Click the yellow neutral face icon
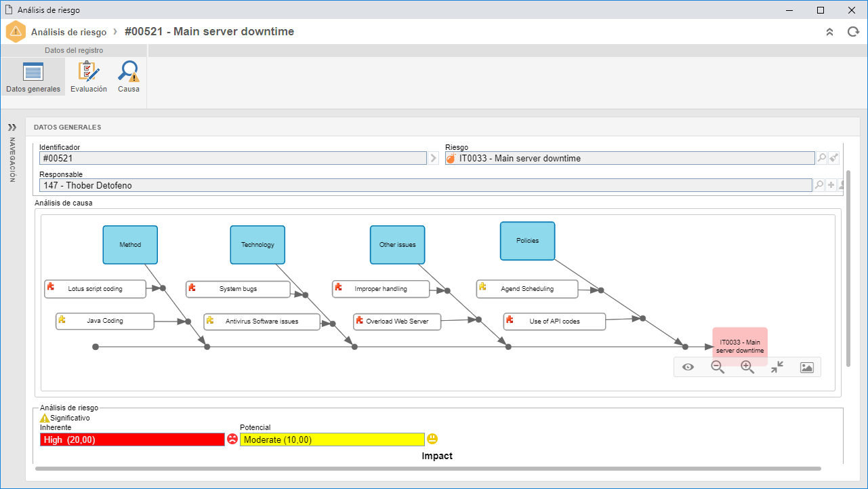868x489 pixels. click(432, 439)
